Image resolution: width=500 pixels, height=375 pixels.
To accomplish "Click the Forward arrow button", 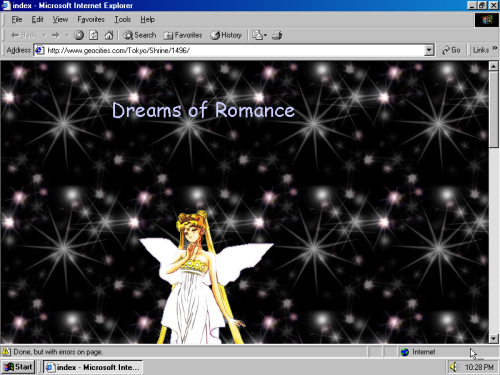I will (56, 35).
